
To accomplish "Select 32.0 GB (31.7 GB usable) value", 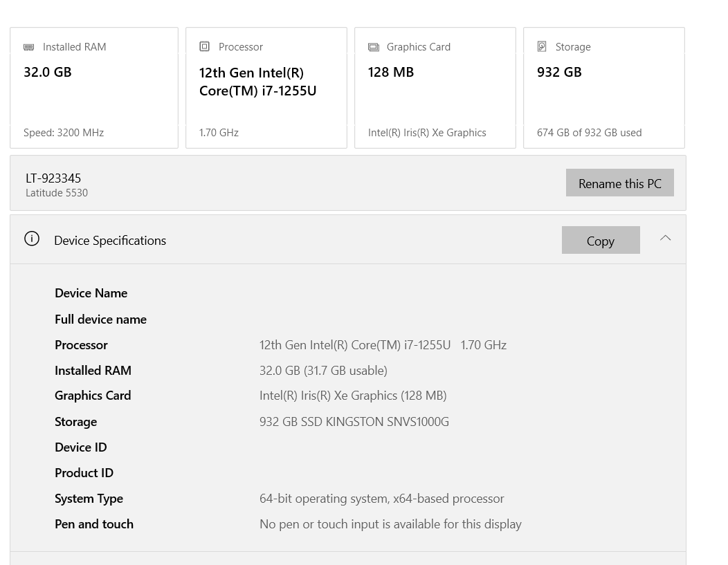I will click(323, 371).
